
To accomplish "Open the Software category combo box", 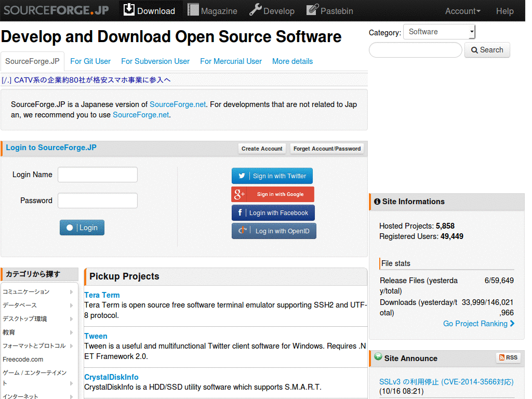I will [x=438, y=32].
